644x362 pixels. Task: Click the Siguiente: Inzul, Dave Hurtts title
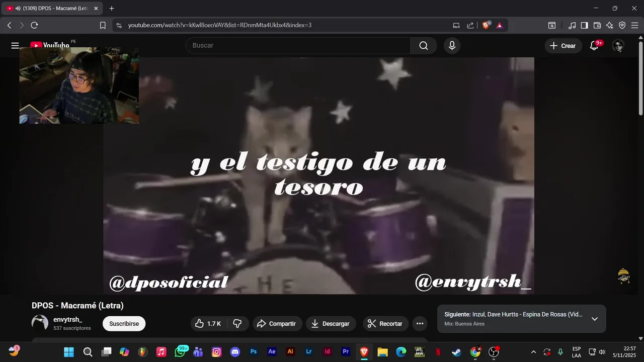513,314
